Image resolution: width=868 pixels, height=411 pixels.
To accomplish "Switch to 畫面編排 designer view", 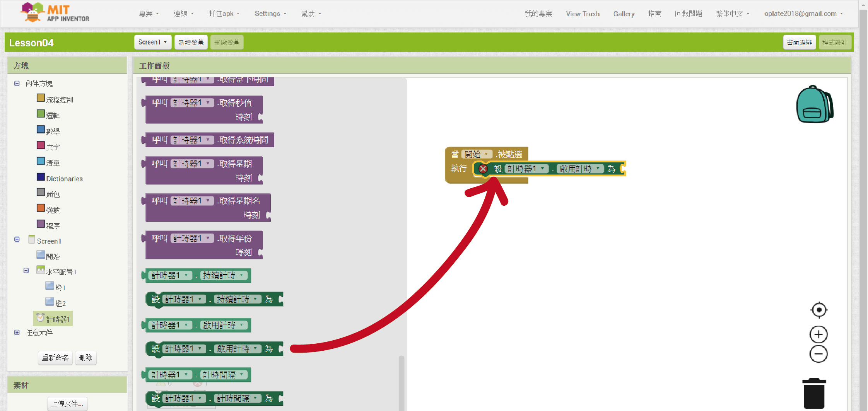I will coord(799,42).
